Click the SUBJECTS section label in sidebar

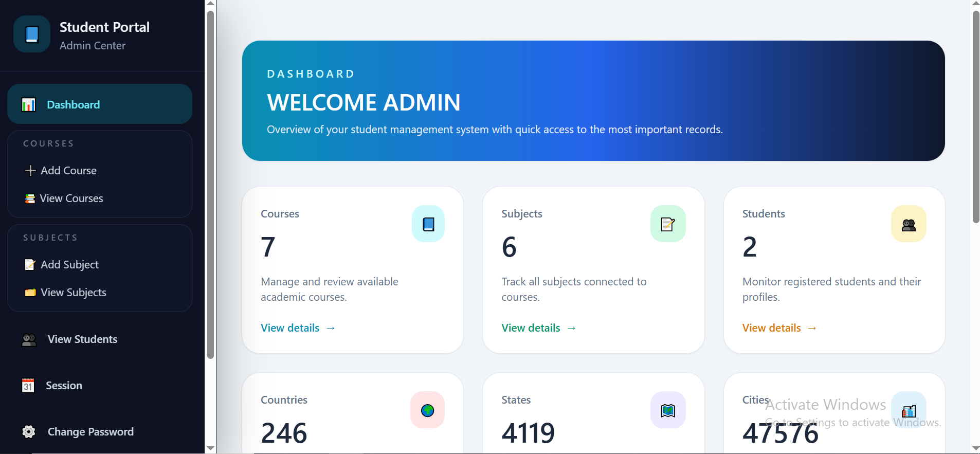coord(50,238)
